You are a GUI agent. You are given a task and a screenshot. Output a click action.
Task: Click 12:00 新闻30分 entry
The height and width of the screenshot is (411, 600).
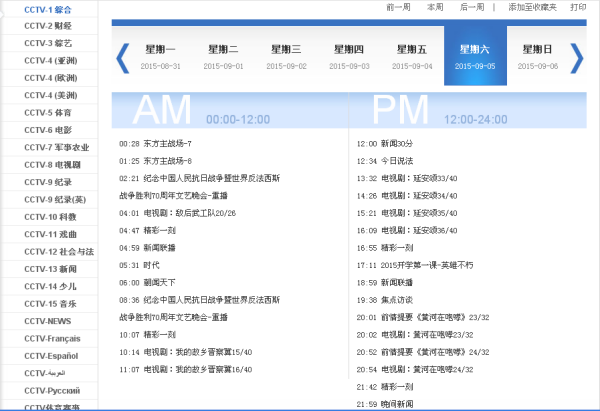[385, 144]
